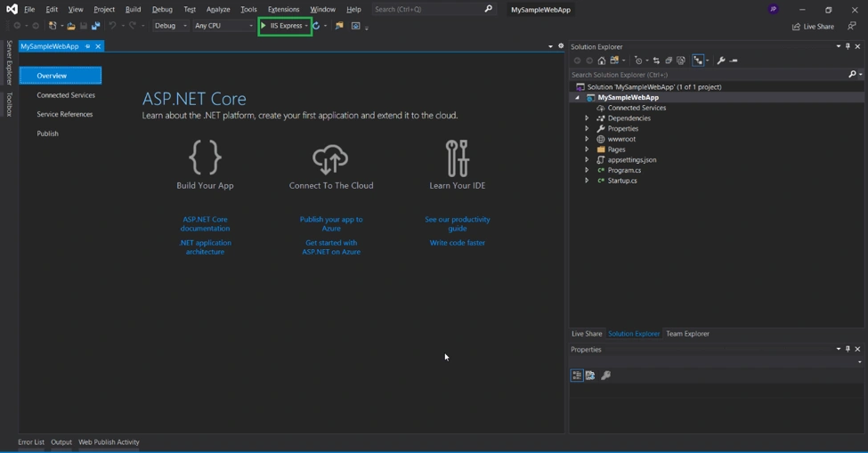The height and width of the screenshot is (453, 868).
Task: Click the Open File folder icon
Action: click(71, 26)
